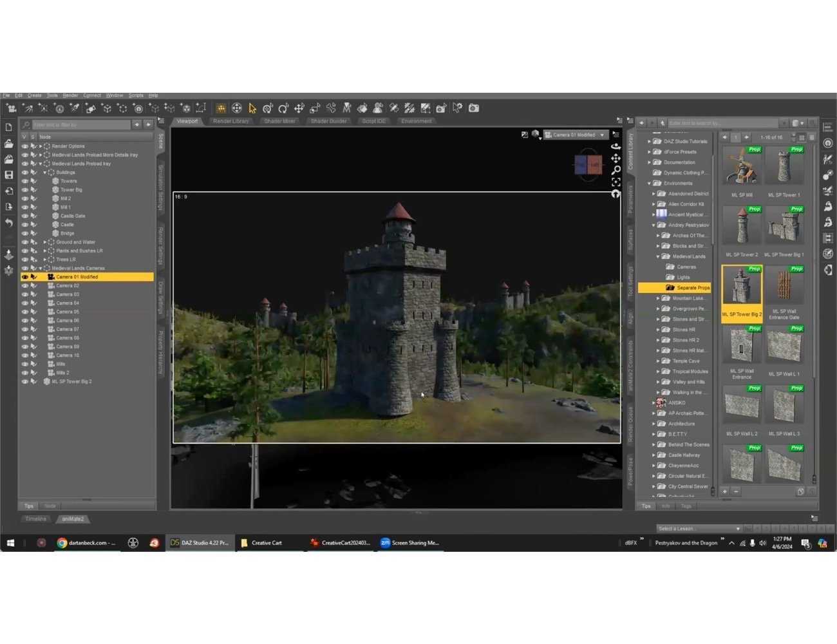Image resolution: width=837 pixels, height=644 pixels.
Task: Switch to the Render Library tab
Action: pyautogui.click(x=230, y=120)
